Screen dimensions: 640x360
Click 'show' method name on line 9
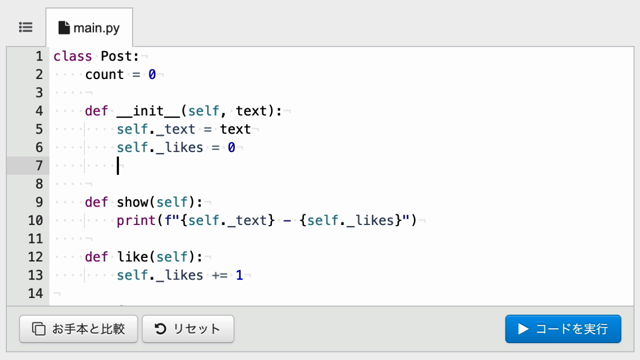click(133, 202)
